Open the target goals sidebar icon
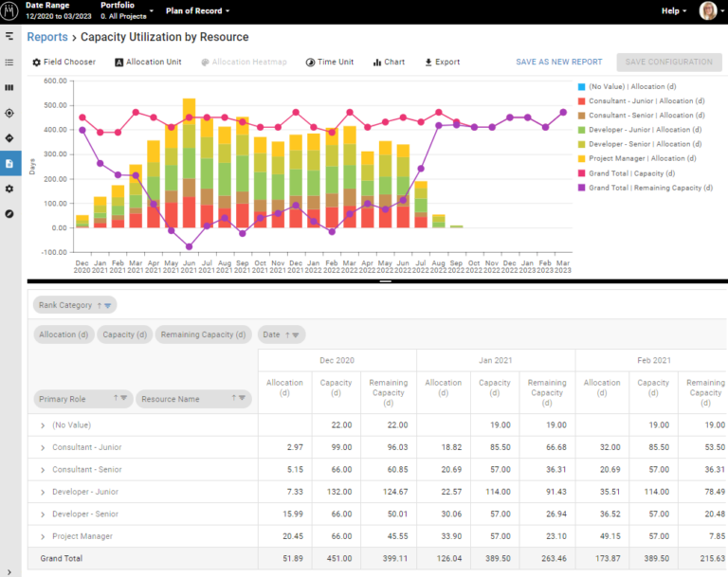728x577 pixels. (9, 113)
